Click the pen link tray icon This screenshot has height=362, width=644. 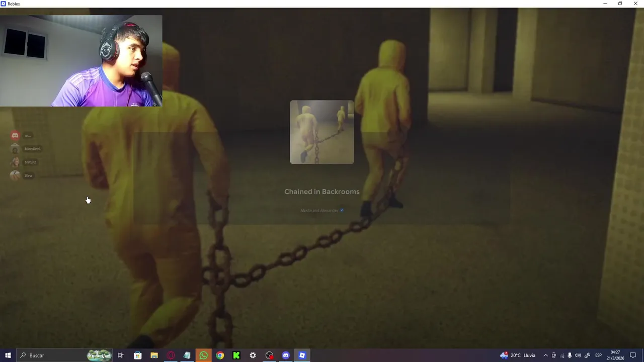click(587, 355)
